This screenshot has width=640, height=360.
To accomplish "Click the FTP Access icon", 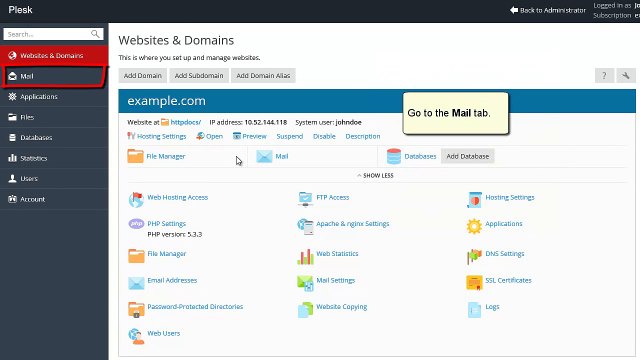I will pyautogui.click(x=305, y=199).
